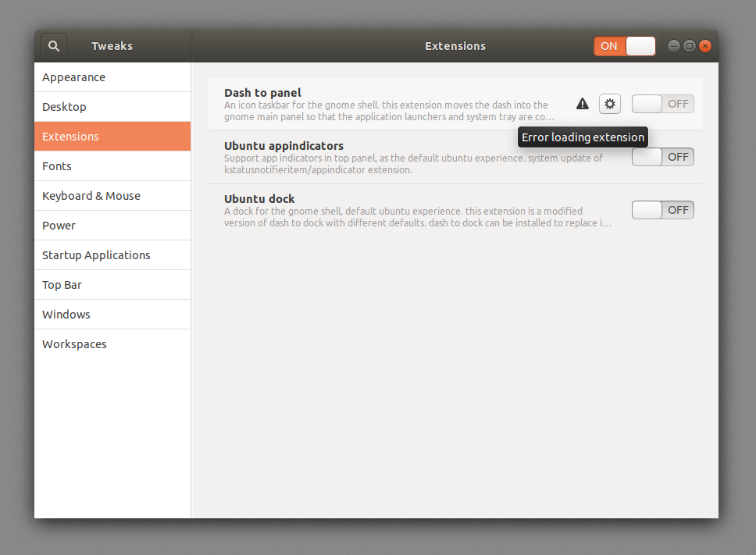Viewport: 756px width, 555px height.
Task: Enable the Dash to panel extension
Action: 663,104
